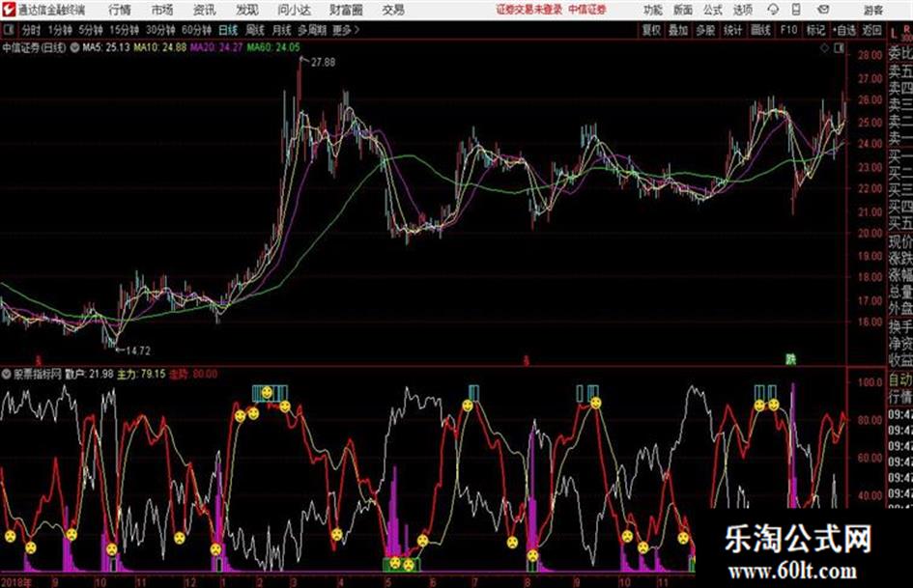Screen dimensions: 913x588
Task: Click the 叠加 overlay button
Action: [678, 30]
